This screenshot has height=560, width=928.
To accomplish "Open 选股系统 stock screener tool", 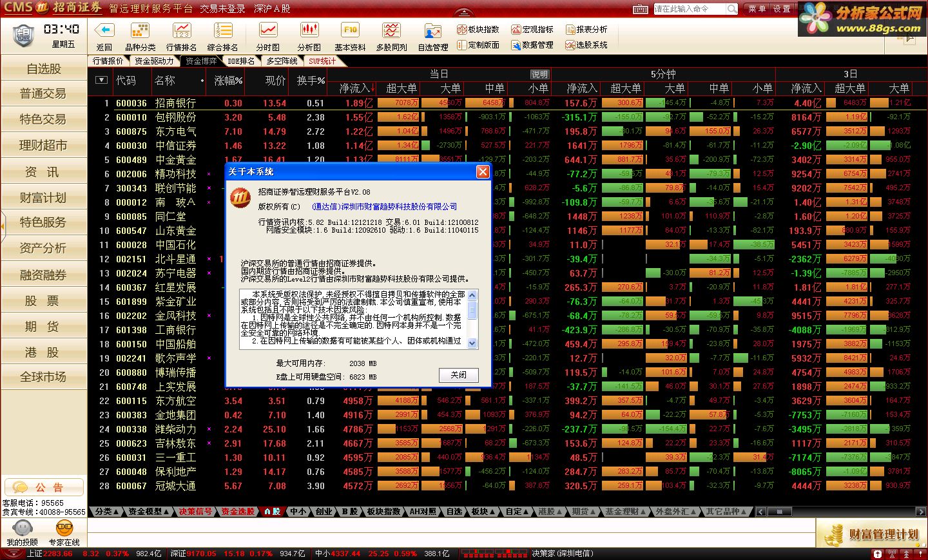I will point(586,45).
